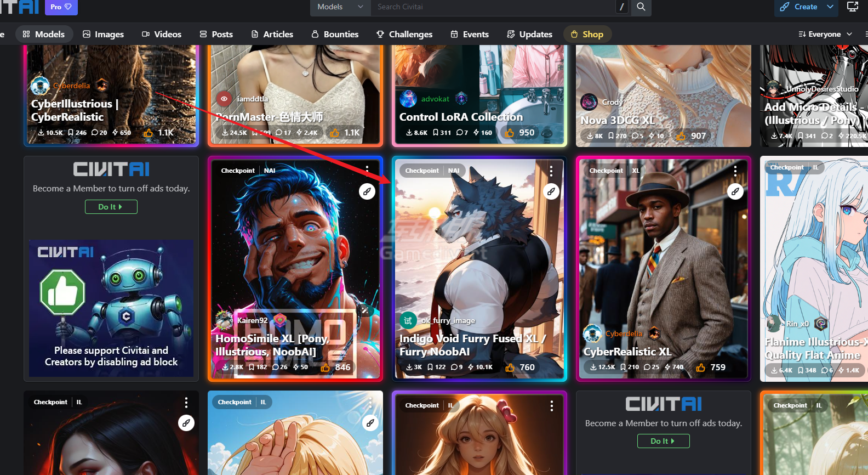
Task: Open three-dot menu on dark-haired IL card
Action: (186, 403)
